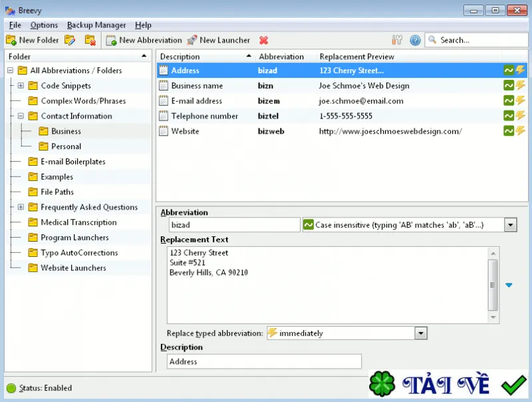
Task: Click the bizweb abbreviation cell
Action: coord(271,131)
